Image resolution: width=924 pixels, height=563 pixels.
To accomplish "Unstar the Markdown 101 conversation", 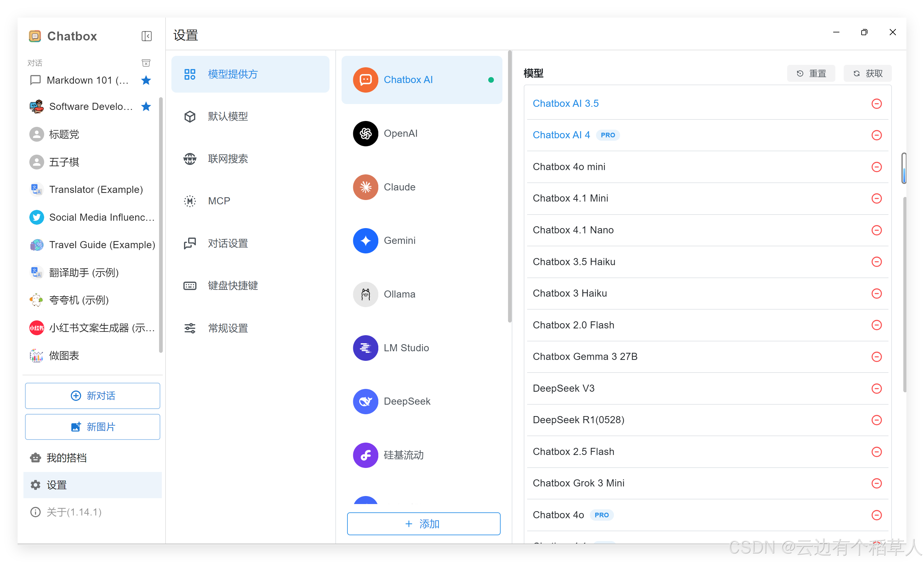I will coord(146,80).
